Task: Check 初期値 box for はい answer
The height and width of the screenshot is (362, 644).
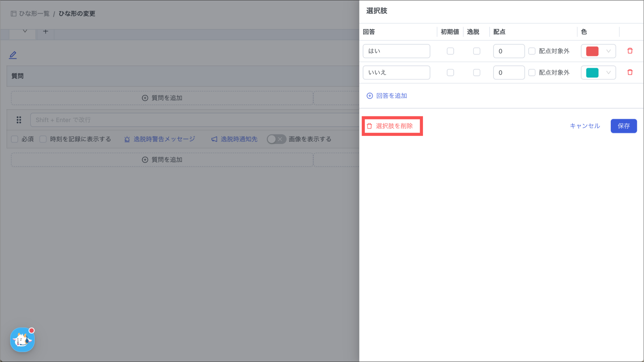Action: [450, 51]
